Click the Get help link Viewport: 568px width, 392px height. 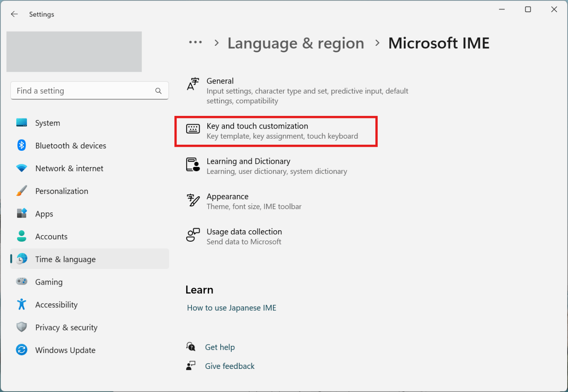[x=220, y=347]
